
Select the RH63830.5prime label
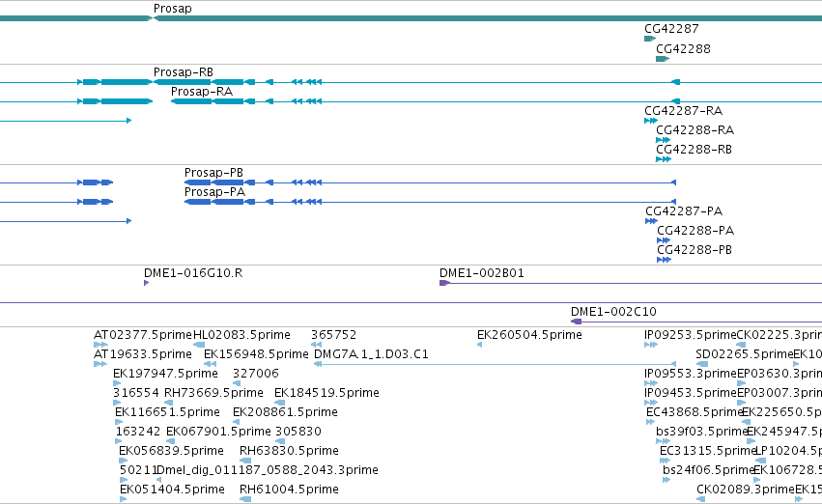pyautogui.click(x=289, y=451)
